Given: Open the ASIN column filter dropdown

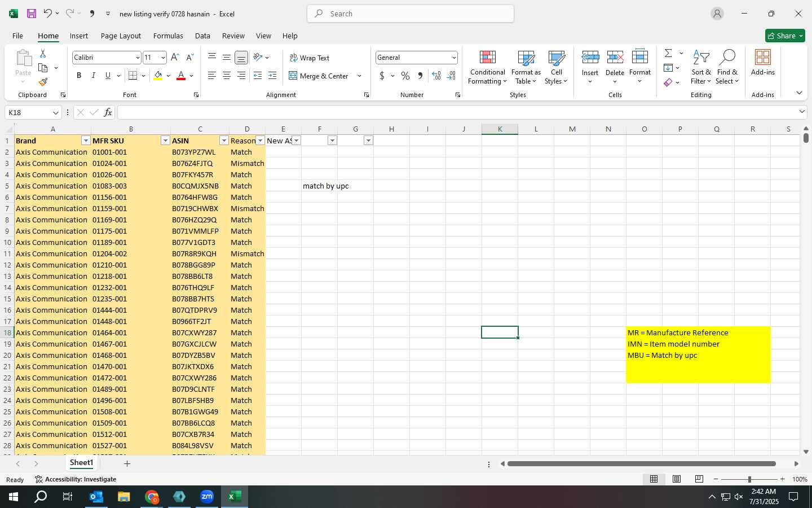Looking at the screenshot, I should tap(224, 141).
